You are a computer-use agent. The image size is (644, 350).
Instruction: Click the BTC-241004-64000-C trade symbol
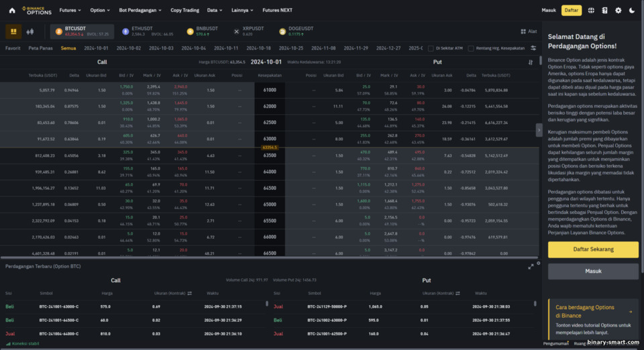click(59, 334)
